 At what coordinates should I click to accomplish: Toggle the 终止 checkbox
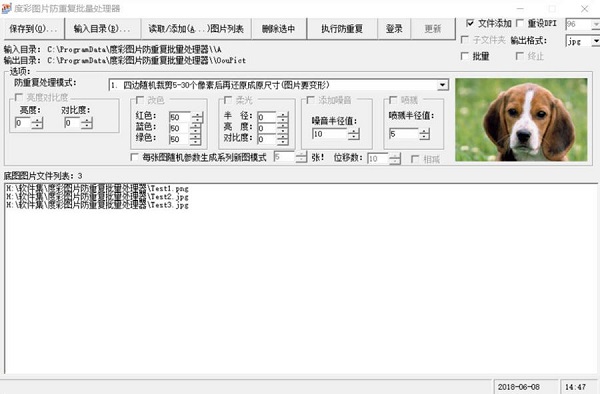(x=520, y=56)
